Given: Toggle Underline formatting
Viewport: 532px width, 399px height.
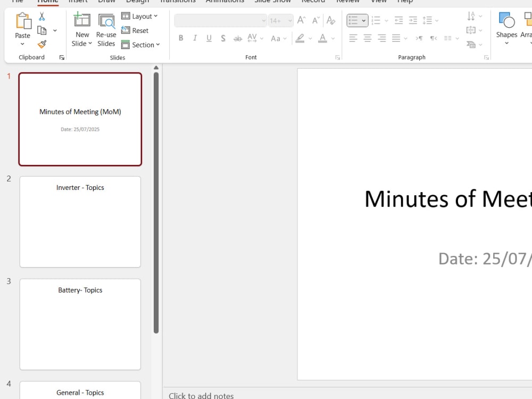Looking at the screenshot, I should (x=209, y=38).
